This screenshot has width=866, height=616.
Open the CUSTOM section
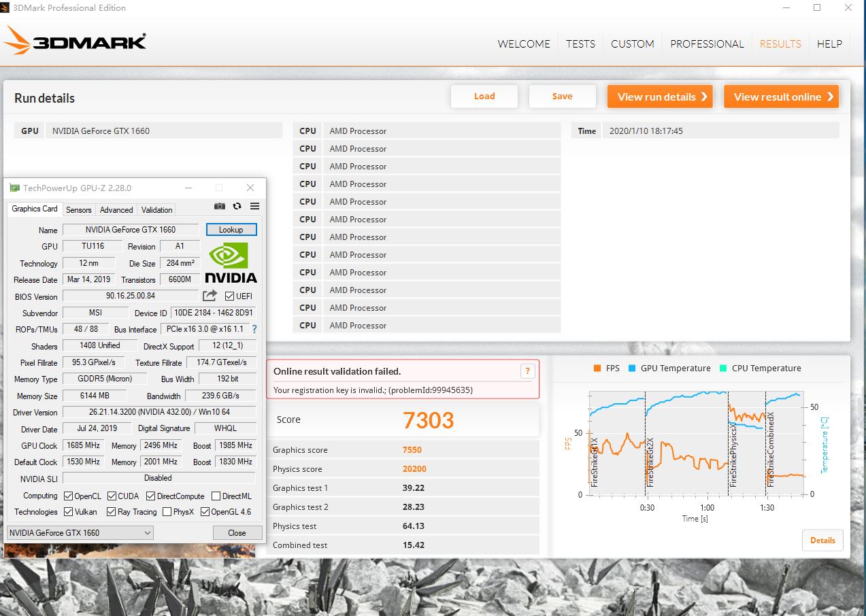pos(633,44)
